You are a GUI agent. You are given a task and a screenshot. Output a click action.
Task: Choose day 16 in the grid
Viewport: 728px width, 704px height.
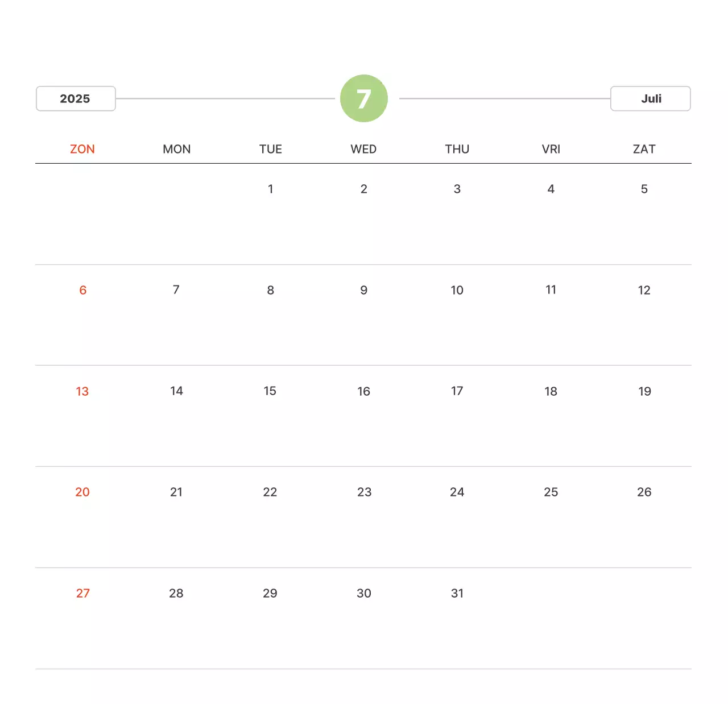coord(364,391)
